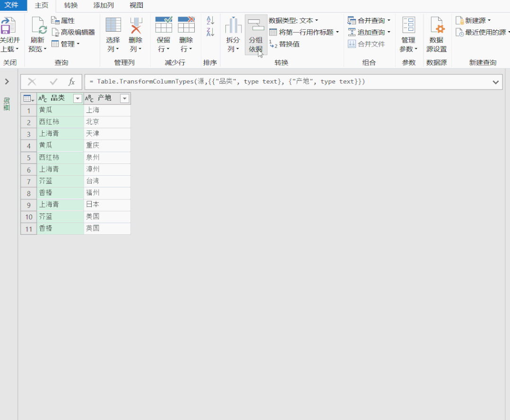Select row number 1
This screenshot has width=510, height=420.
tap(29, 111)
